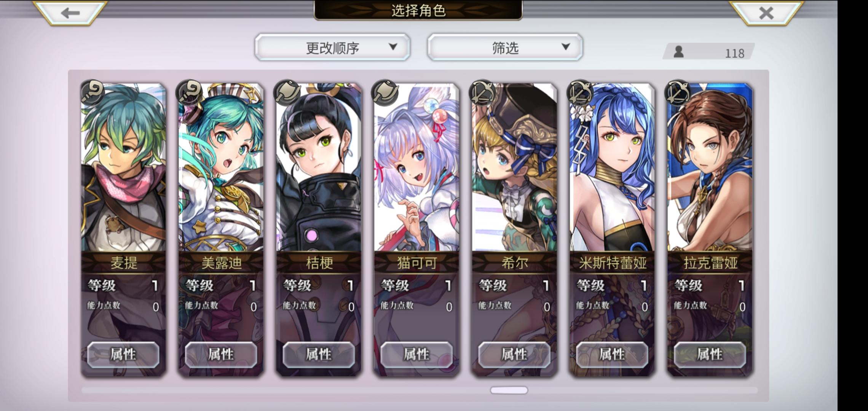Click staff weapon icon on 麦提 card

coord(93,92)
